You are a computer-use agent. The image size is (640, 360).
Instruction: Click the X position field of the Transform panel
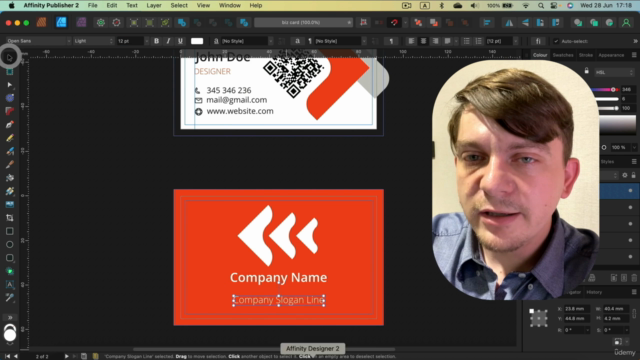pos(576,309)
